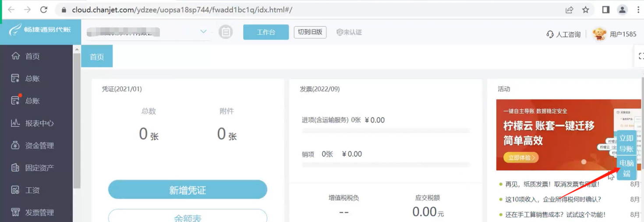Click the 新增凭证 button
644x222 pixels.
click(188, 190)
